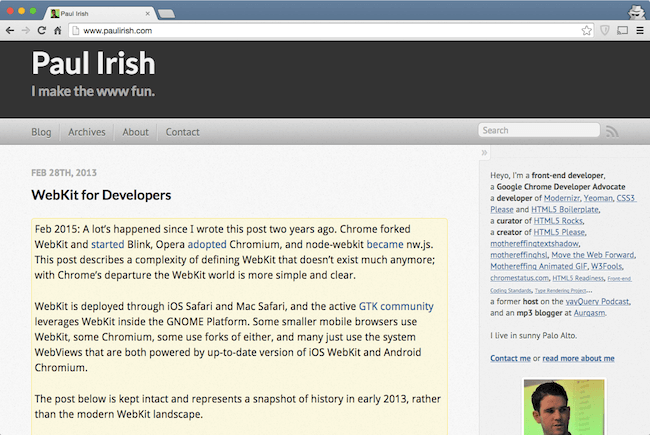The height and width of the screenshot is (435, 650).
Task: Open the HTML5 Rocks link
Action: 558,221
